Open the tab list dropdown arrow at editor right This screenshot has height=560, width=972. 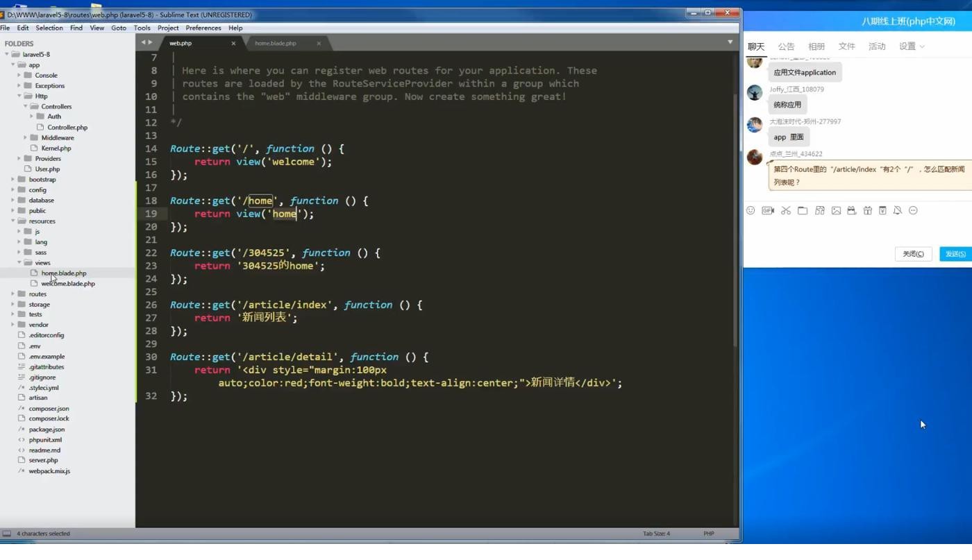tap(730, 42)
